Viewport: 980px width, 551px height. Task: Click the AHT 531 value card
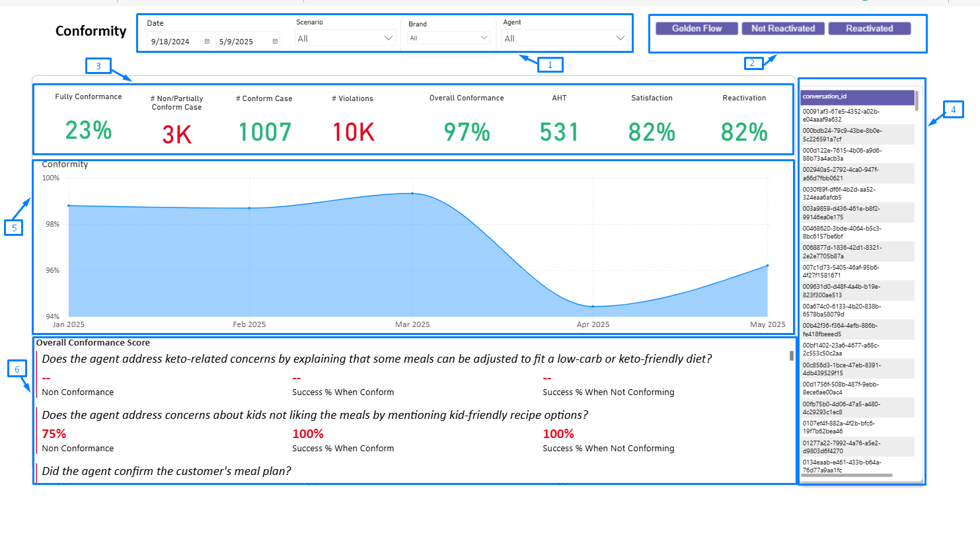coord(559,131)
